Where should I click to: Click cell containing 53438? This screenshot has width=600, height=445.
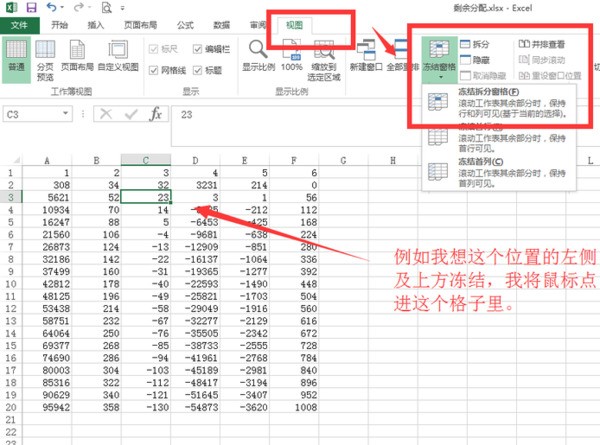(47, 308)
